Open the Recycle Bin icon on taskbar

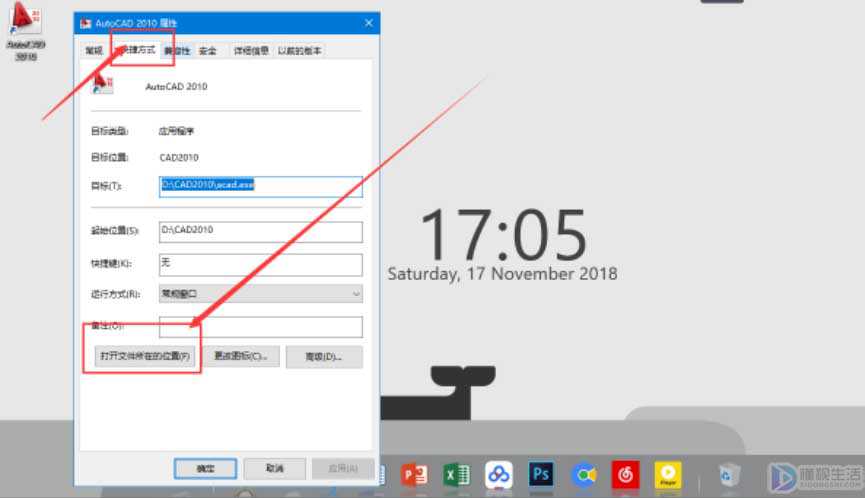pyautogui.click(x=728, y=475)
